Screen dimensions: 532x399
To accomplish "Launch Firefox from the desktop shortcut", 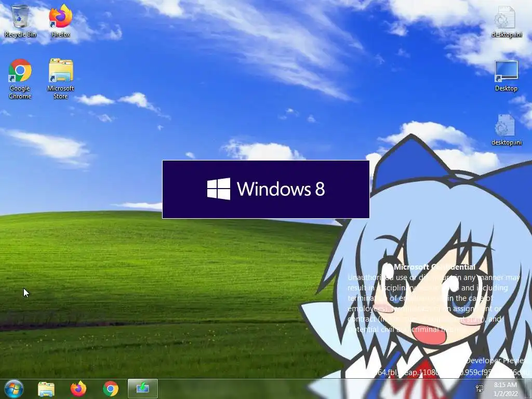I will point(61,21).
